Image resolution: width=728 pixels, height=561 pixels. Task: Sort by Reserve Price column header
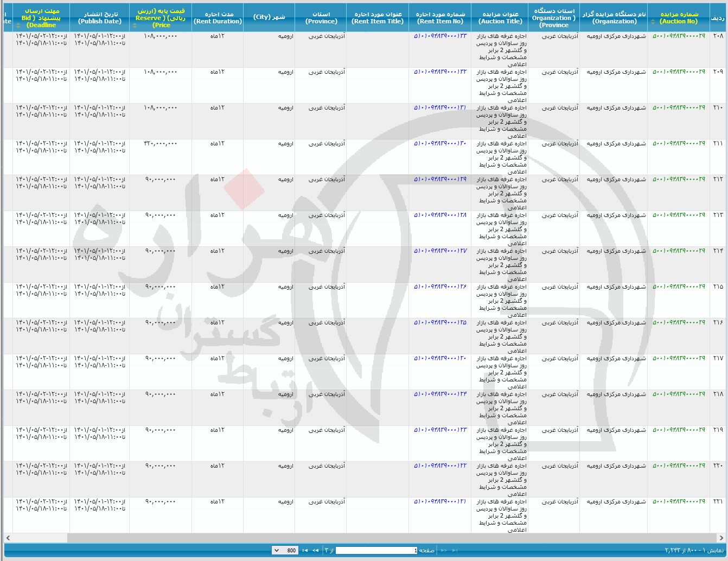coord(161,18)
